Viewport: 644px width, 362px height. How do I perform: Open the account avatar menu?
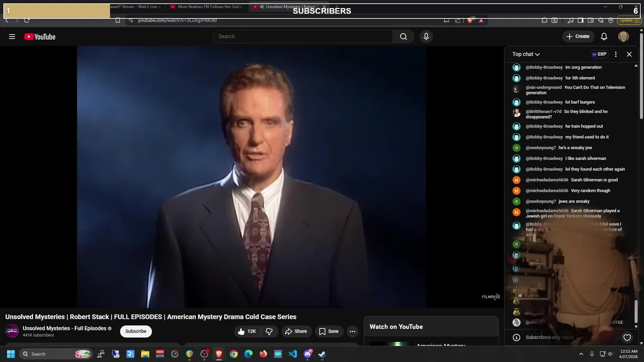pos(623,36)
